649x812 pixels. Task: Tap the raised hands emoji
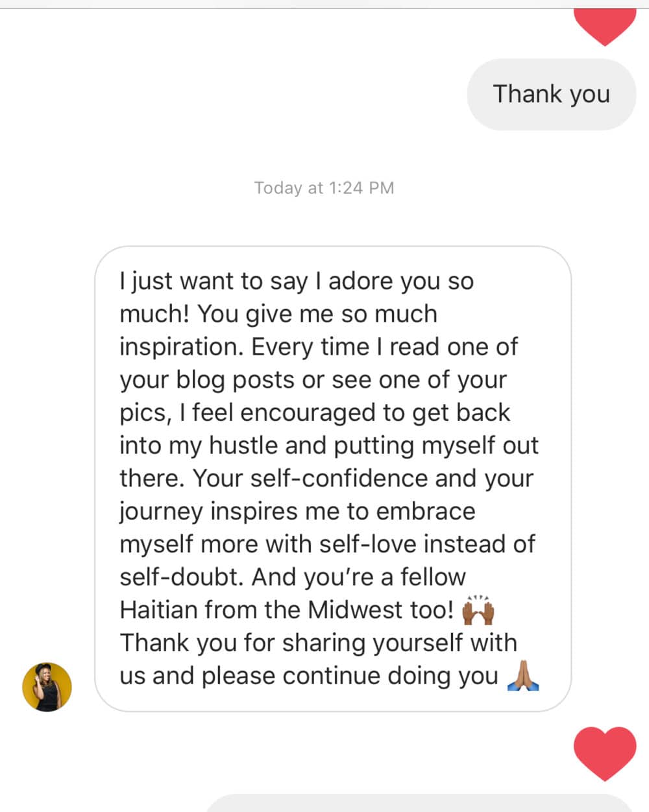[478, 610]
